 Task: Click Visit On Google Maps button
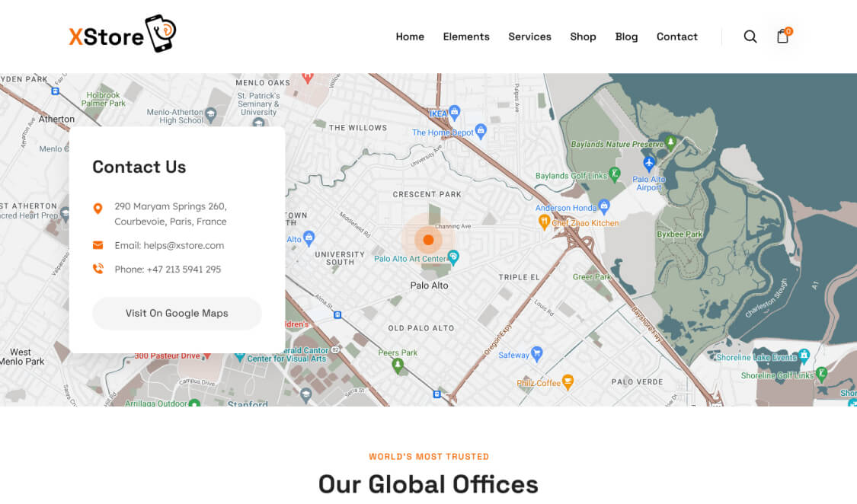coord(177,313)
